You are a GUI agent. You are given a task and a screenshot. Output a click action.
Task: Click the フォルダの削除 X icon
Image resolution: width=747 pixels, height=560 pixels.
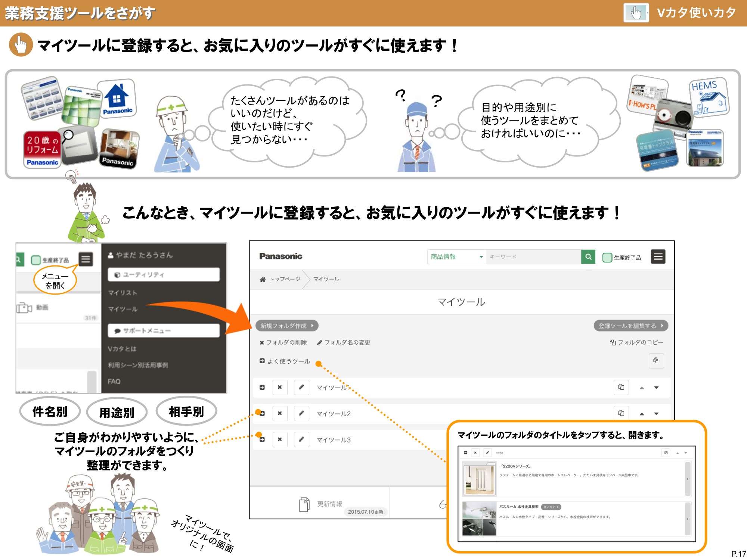pos(261,342)
